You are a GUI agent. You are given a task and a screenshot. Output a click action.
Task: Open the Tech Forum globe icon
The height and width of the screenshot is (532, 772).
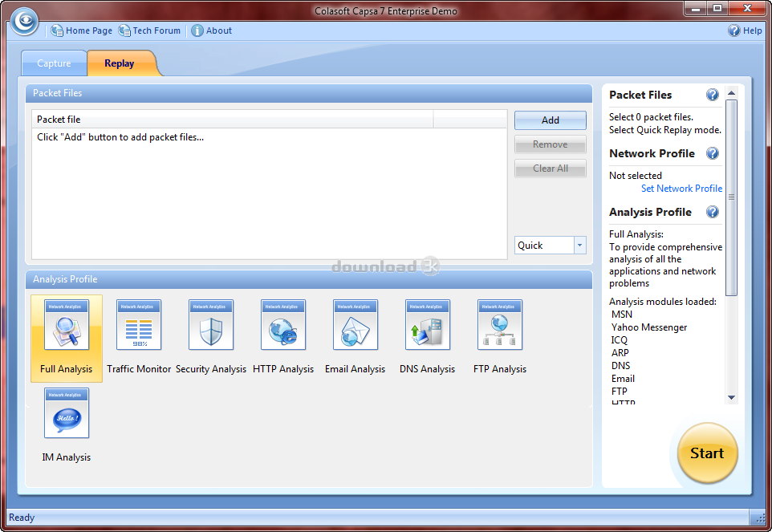click(124, 30)
